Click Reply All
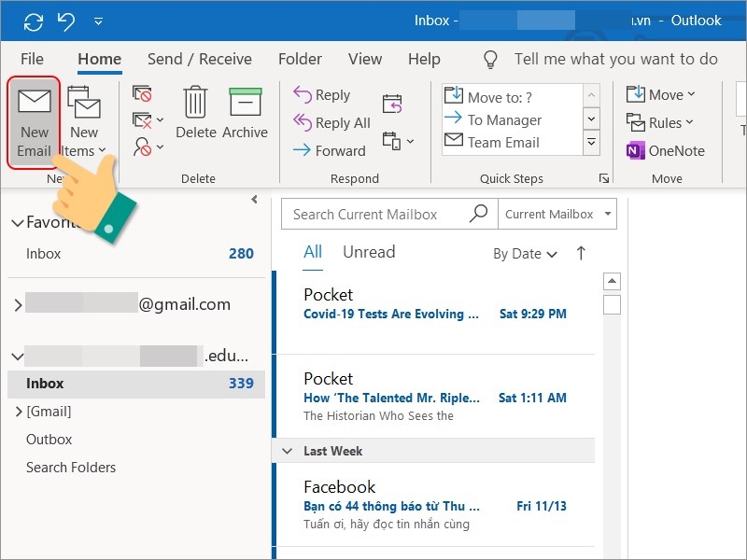This screenshot has height=560, width=747. 331,123
